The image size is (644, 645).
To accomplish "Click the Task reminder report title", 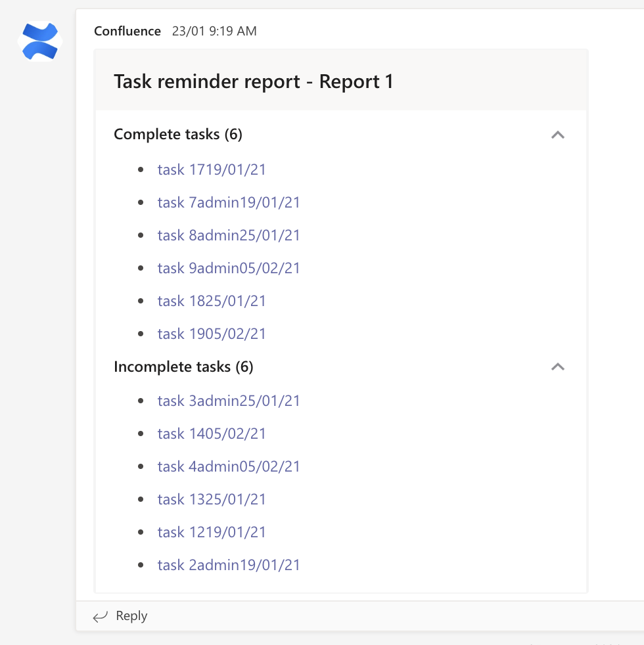I will (x=254, y=82).
